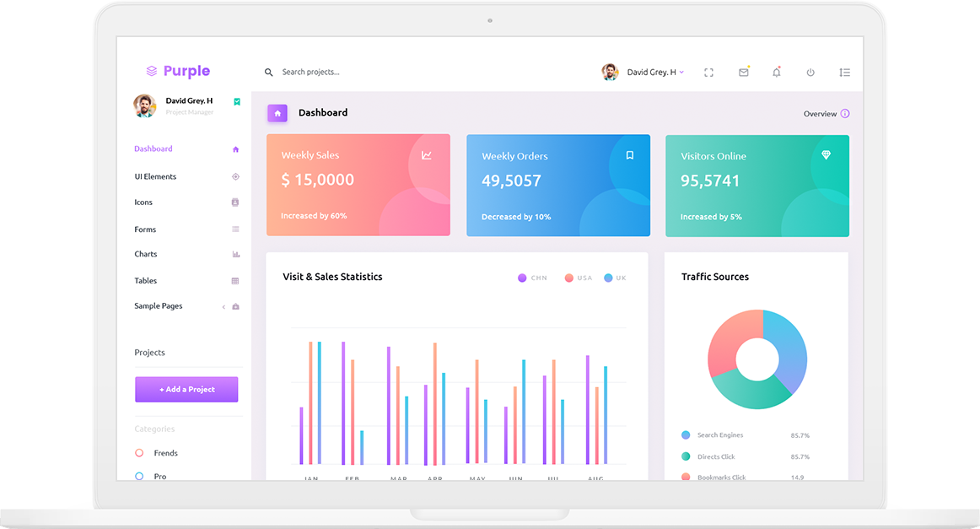Check notifications via the bell icon
This screenshot has height=529, width=980.
[777, 72]
